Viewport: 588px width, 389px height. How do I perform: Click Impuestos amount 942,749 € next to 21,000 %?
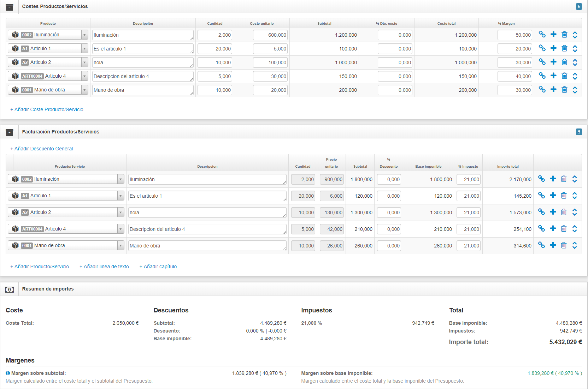423,323
